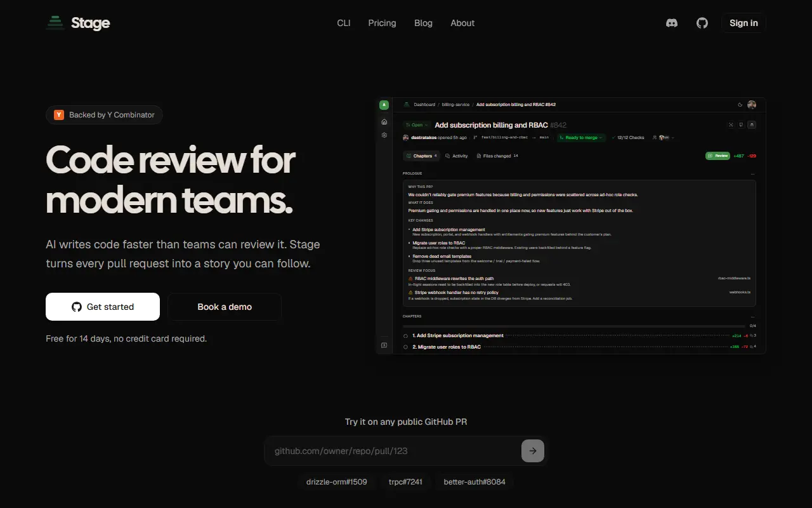
Task: Click the green workspace avatar in mockup sidebar
Action: [384, 105]
